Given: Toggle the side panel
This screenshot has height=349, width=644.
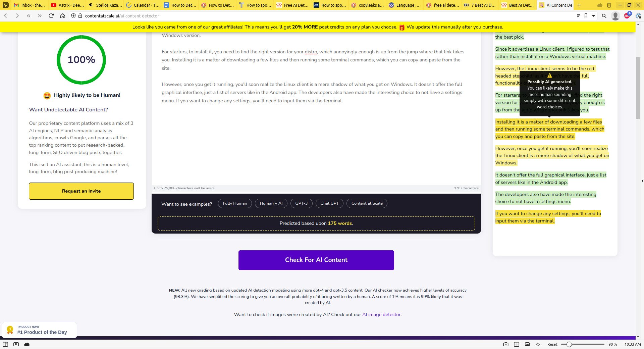Looking at the screenshot, I should point(5,344).
